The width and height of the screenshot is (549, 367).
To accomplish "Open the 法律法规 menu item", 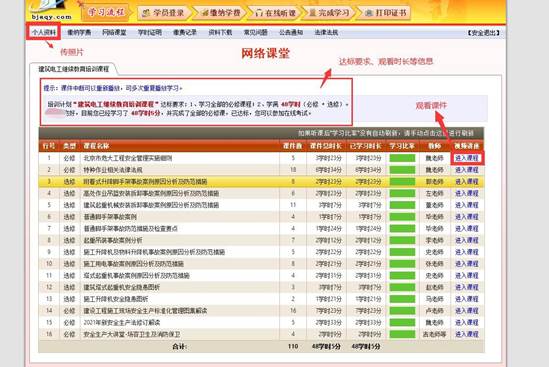I will coord(326,33).
